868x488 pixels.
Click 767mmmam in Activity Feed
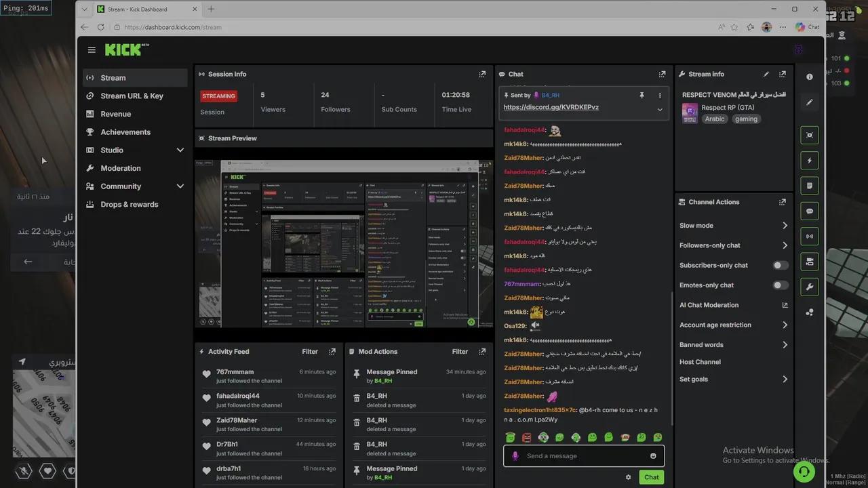point(235,372)
